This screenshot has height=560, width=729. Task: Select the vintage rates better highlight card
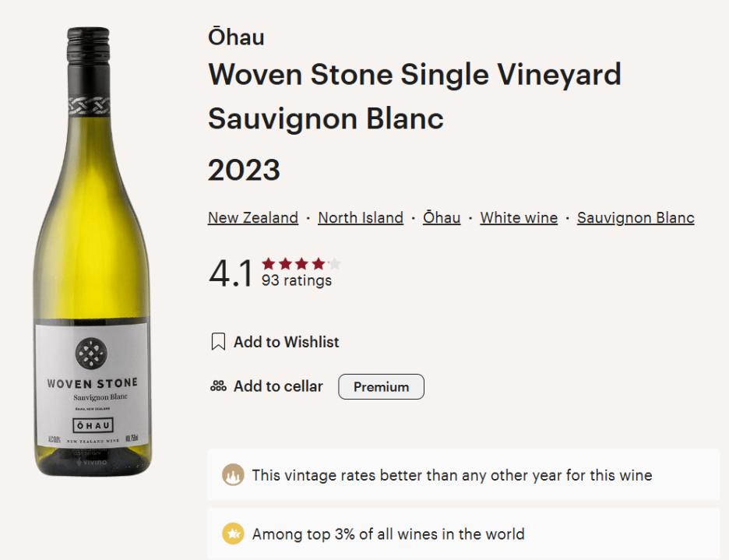click(463, 475)
